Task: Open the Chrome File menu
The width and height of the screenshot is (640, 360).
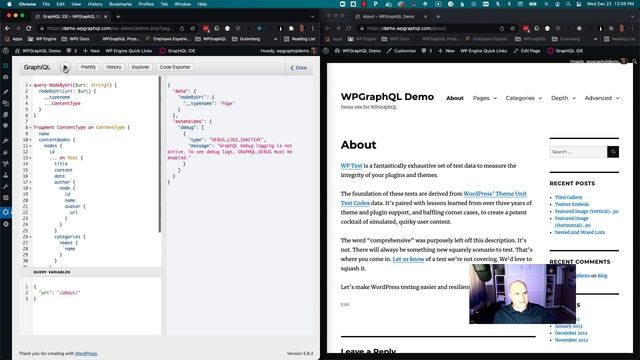Action: click(46, 4)
